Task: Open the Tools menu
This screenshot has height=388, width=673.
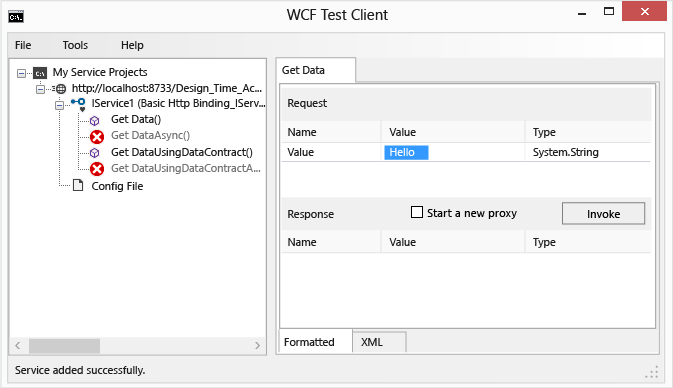Action: click(75, 45)
